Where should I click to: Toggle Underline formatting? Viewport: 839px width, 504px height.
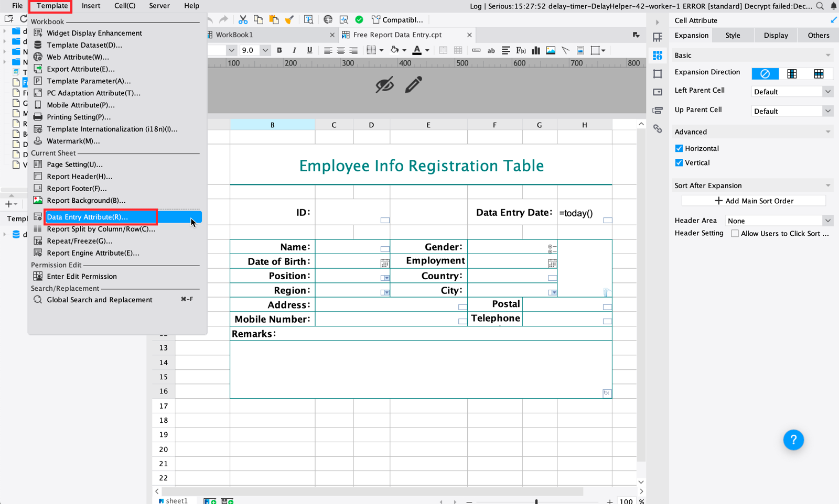click(x=309, y=50)
